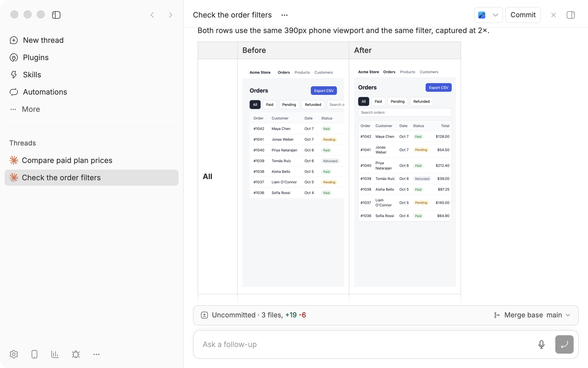Open the Xcode app chooser dropdown arrow
The image size is (588, 368).
[x=496, y=15]
